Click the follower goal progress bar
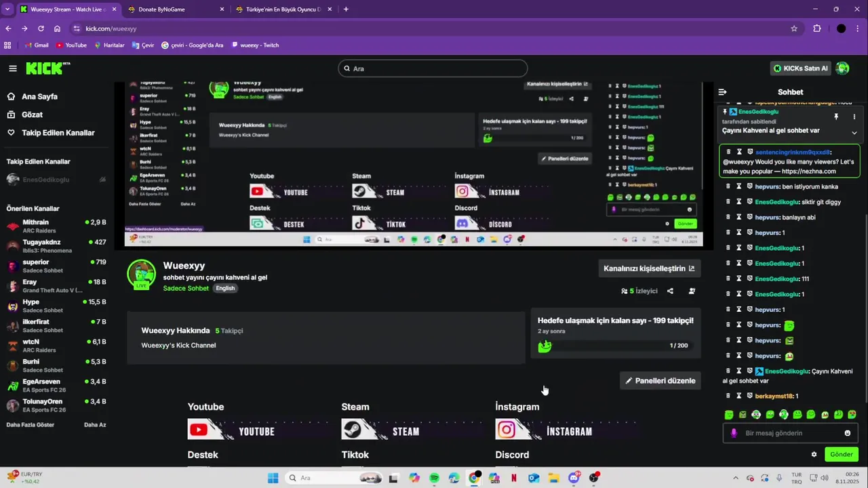The height and width of the screenshot is (488, 868). (615, 346)
